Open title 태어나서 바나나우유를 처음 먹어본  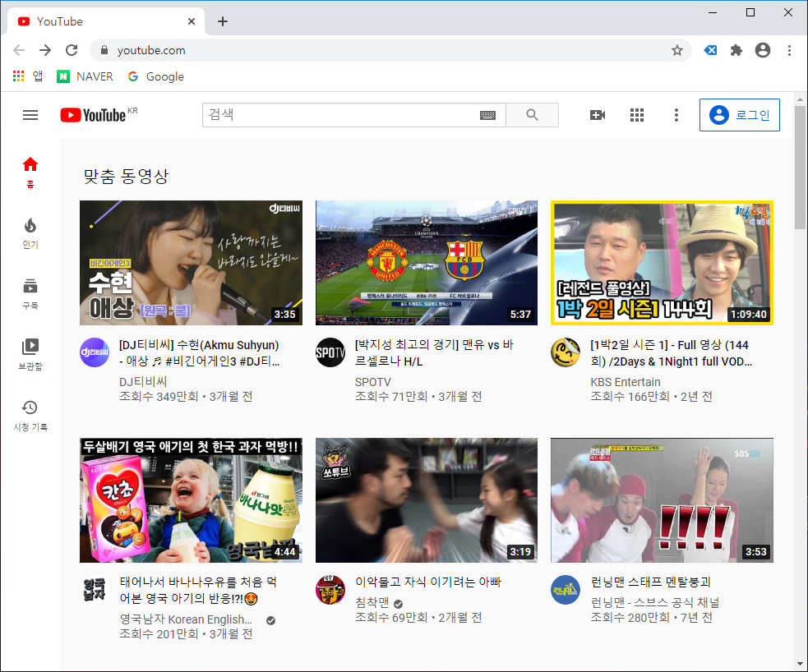coord(198,590)
